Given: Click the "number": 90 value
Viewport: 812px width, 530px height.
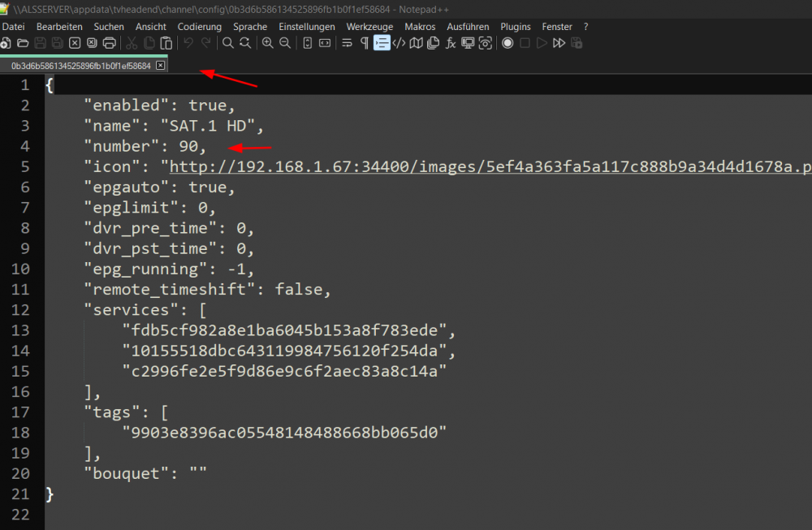Looking at the screenshot, I should (188, 146).
